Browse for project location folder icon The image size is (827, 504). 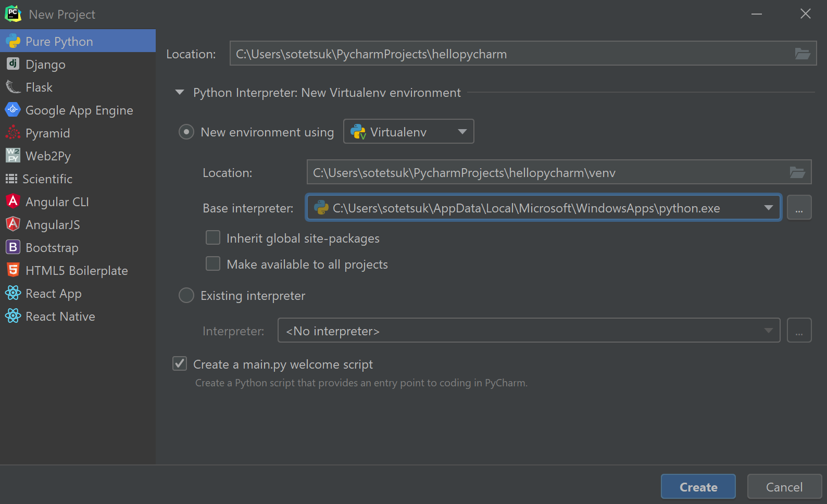[802, 54]
